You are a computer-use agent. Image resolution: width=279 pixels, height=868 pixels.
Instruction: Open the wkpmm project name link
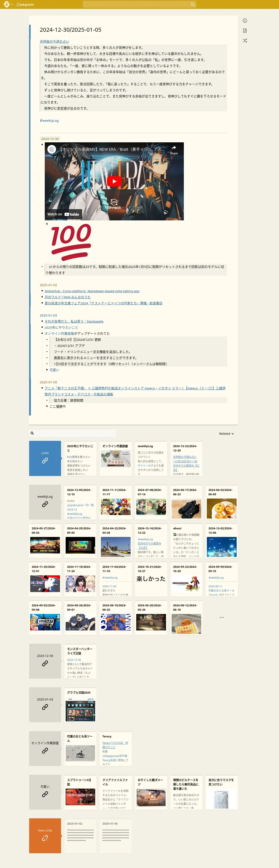[x=25, y=5]
